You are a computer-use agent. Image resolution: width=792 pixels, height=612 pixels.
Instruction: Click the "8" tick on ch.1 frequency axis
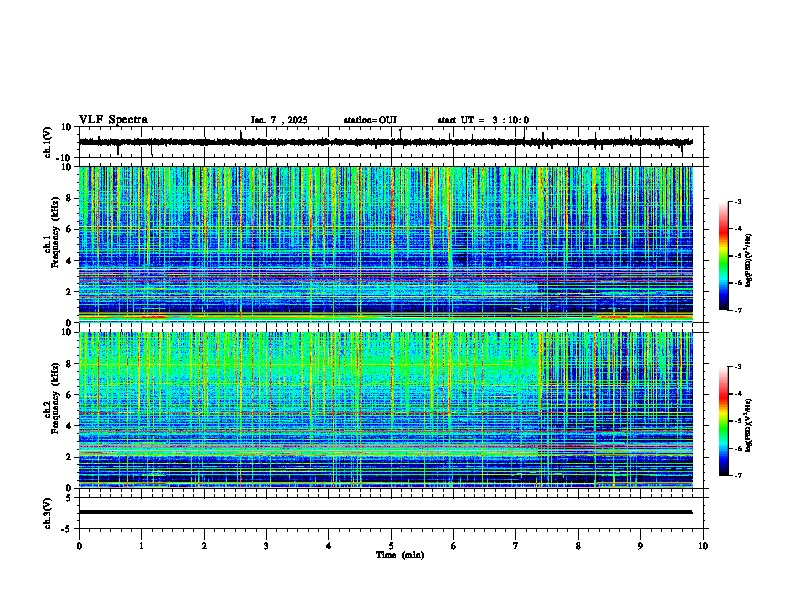70,198
